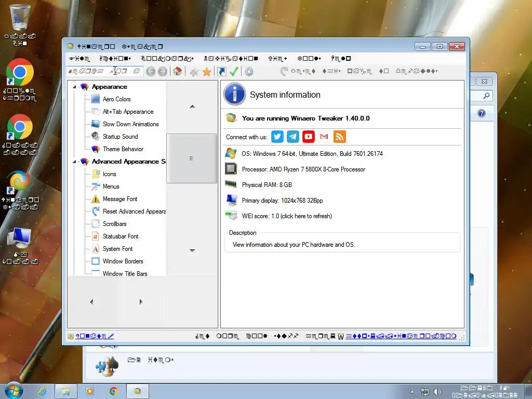Click 'Physical RAM: 8 GB' text
The image size is (532, 399).
(267, 185)
